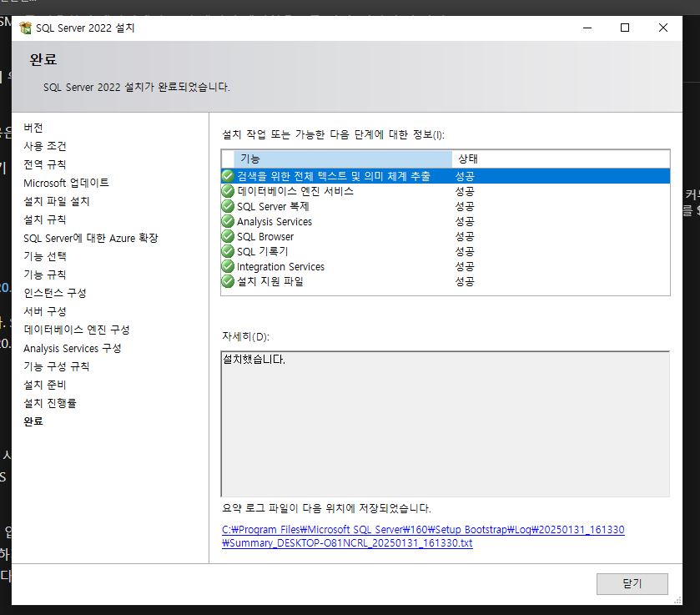This screenshot has width=700, height=615.
Task: Click 성공 status of 데이터베이스 엔진 서비스
Action: (x=465, y=191)
